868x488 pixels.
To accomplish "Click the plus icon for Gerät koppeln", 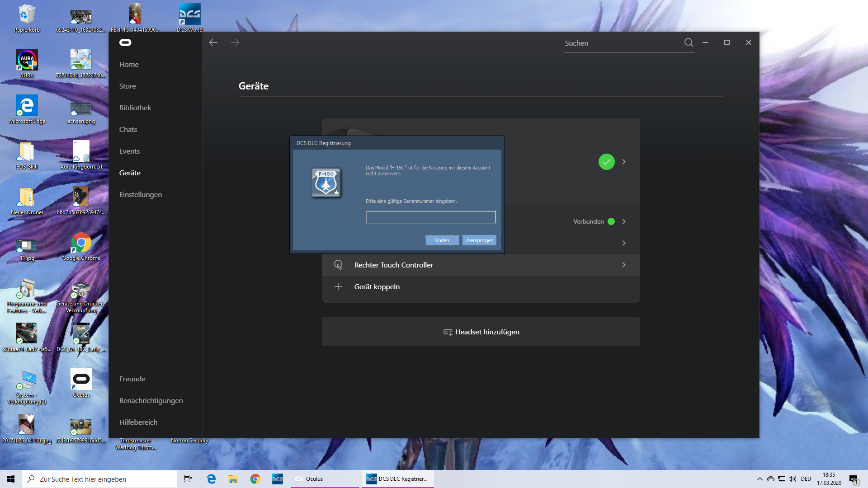I will (338, 286).
